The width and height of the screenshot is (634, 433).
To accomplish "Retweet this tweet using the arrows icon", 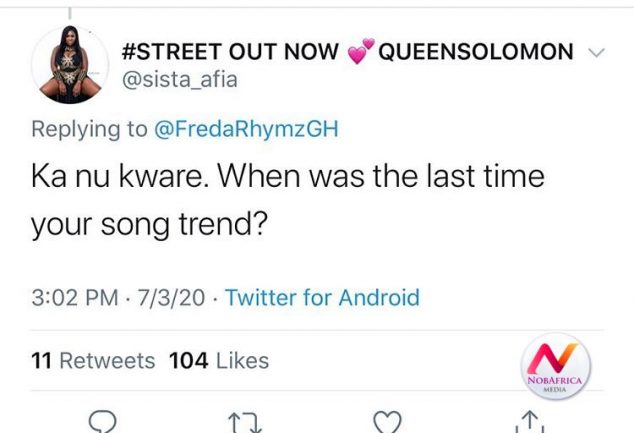I will pyautogui.click(x=244, y=422).
